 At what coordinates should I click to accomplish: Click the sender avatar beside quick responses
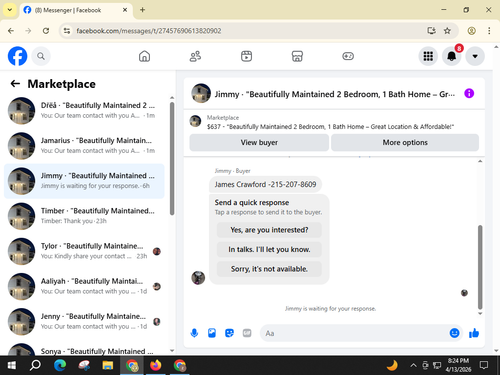coord(198,278)
